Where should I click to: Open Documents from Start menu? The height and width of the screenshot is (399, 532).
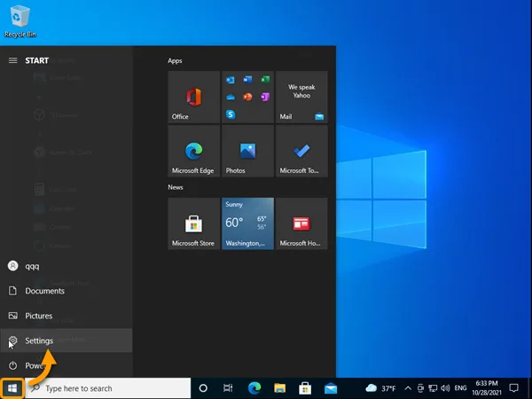[x=66, y=291]
